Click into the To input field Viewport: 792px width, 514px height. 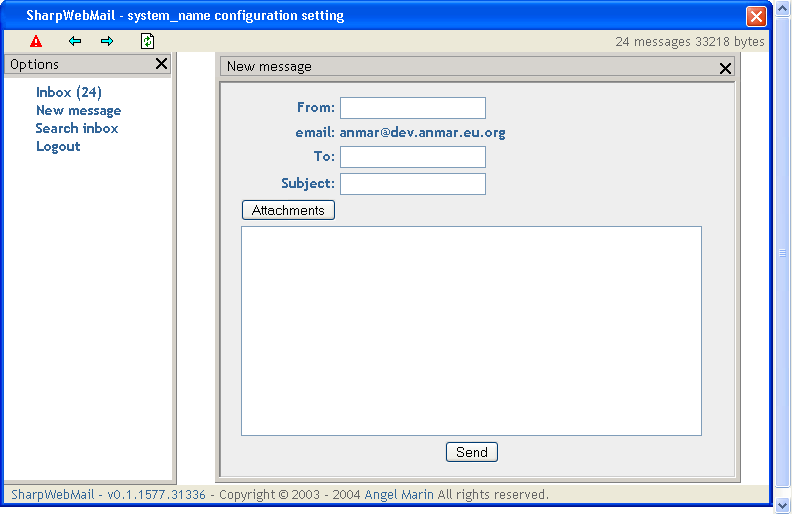(x=413, y=157)
